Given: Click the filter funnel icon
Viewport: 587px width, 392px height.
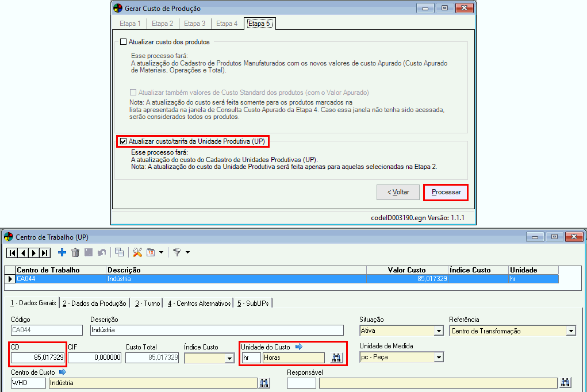Looking at the screenshot, I should [177, 252].
